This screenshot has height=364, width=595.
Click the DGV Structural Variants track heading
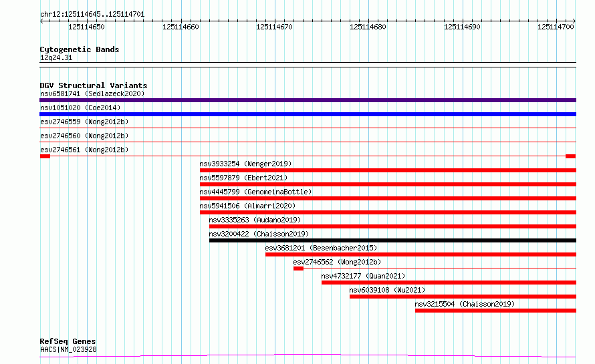[x=94, y=85]
